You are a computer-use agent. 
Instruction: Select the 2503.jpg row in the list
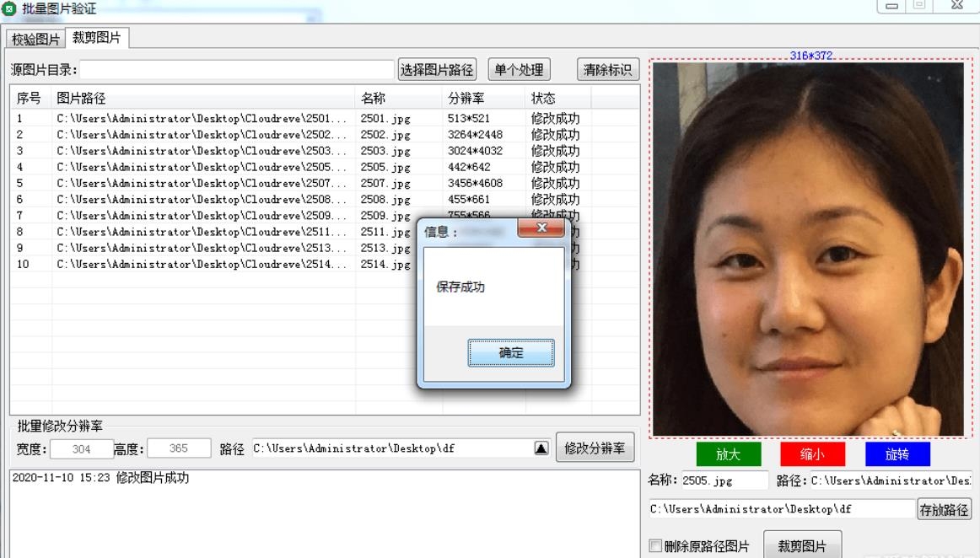click(202, 151)
